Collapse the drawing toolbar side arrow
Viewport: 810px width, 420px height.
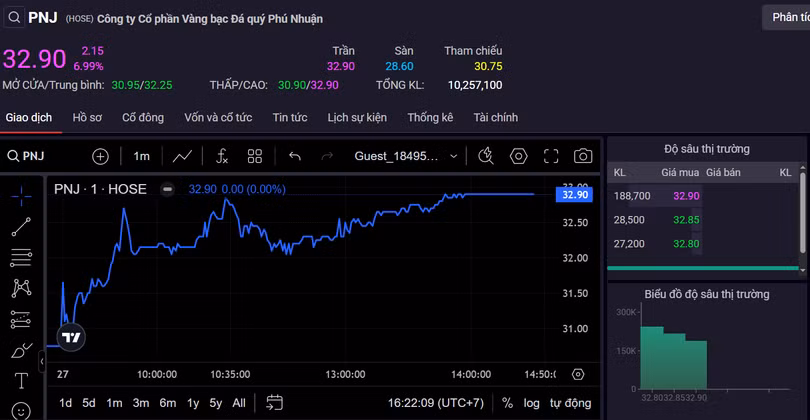pyautogui.click(x=42, y=361)
